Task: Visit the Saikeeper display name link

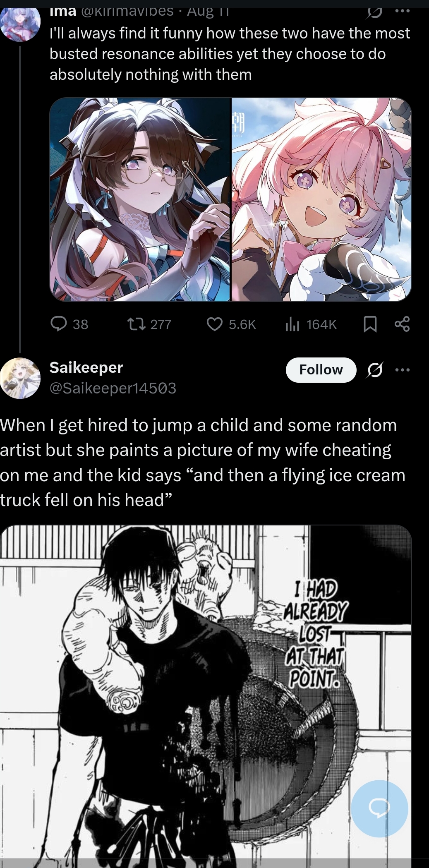Action: 86,367
